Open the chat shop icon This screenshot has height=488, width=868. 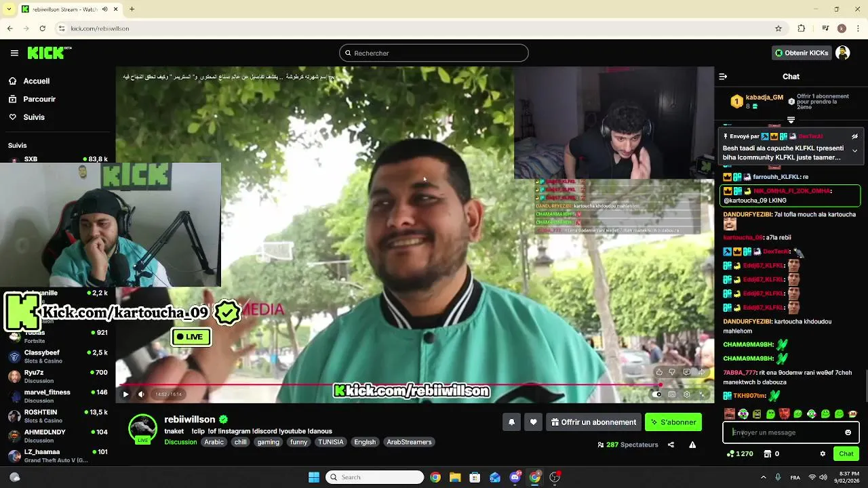click(768, 453)
